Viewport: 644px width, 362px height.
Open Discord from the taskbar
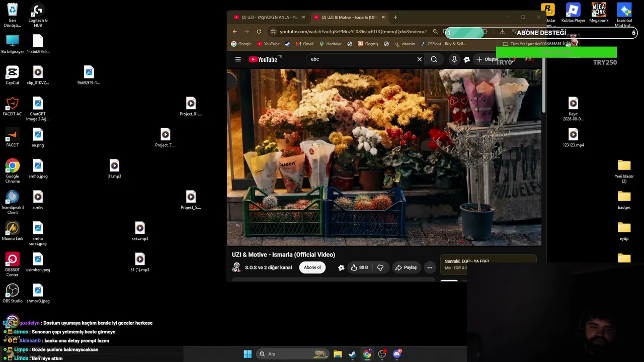(397, 354)
